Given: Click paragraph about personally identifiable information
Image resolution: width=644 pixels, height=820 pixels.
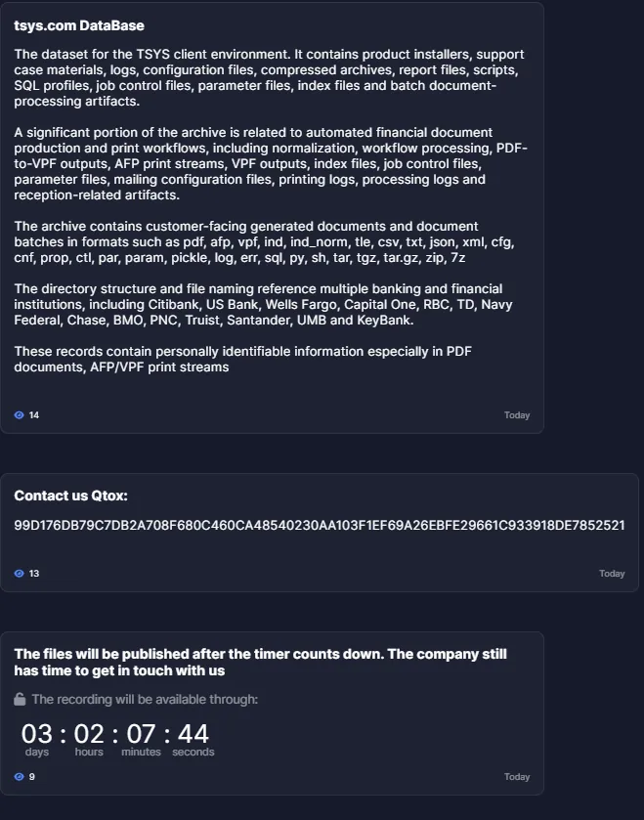Looking at the screenshot, I should coord(243,360).
